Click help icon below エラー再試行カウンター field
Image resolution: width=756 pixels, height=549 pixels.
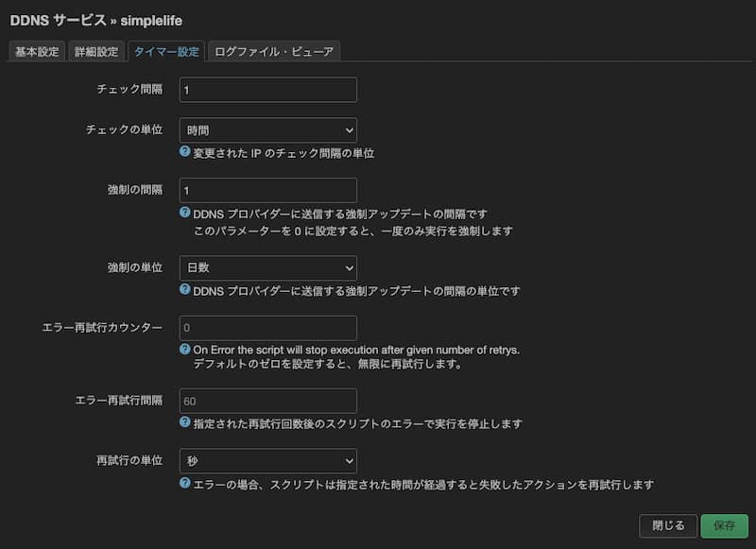[185, 349]
